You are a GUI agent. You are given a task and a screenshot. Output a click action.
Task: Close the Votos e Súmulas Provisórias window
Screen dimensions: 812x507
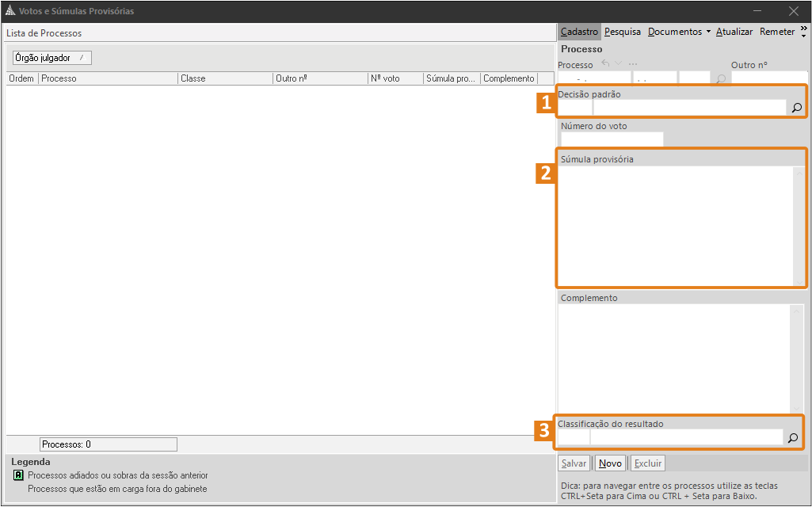[793, 11]
